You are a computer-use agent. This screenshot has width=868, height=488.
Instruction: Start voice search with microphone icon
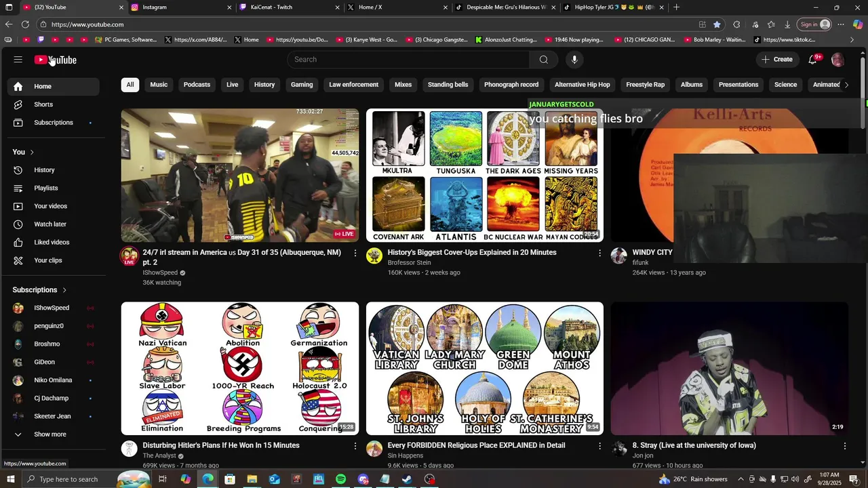(574, 60)
